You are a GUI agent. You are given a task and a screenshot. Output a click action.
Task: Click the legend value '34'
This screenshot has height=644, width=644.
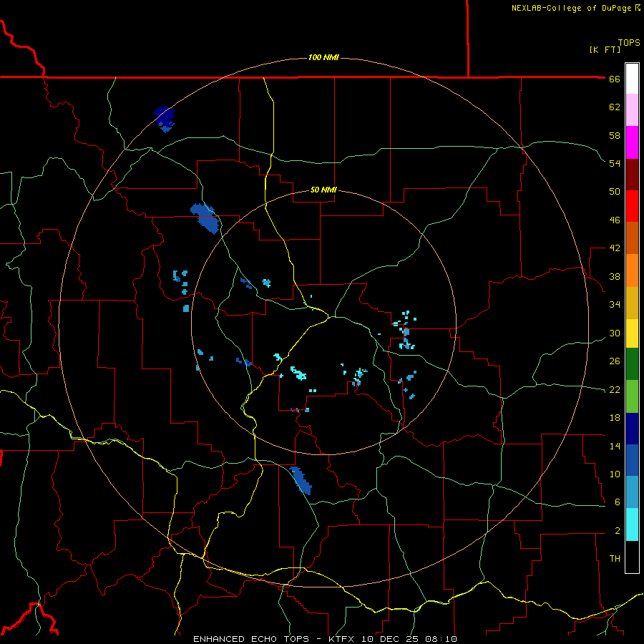coord(615,305)
